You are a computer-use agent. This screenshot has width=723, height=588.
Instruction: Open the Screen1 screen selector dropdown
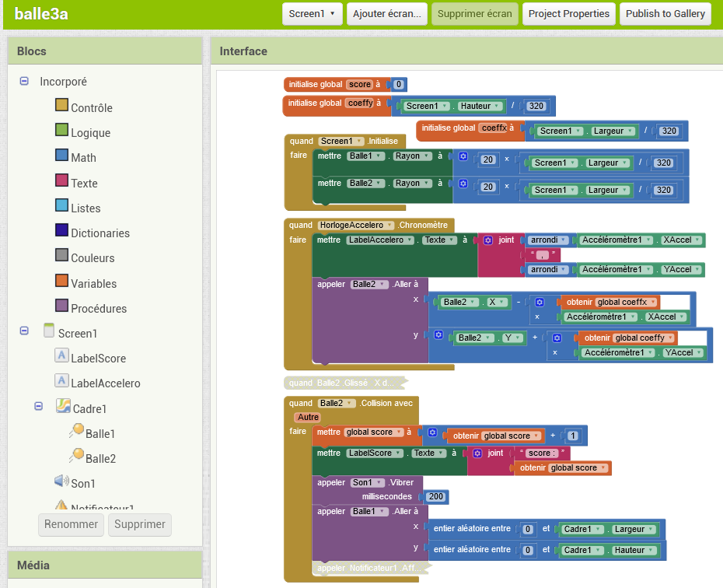tap(312, 14)
